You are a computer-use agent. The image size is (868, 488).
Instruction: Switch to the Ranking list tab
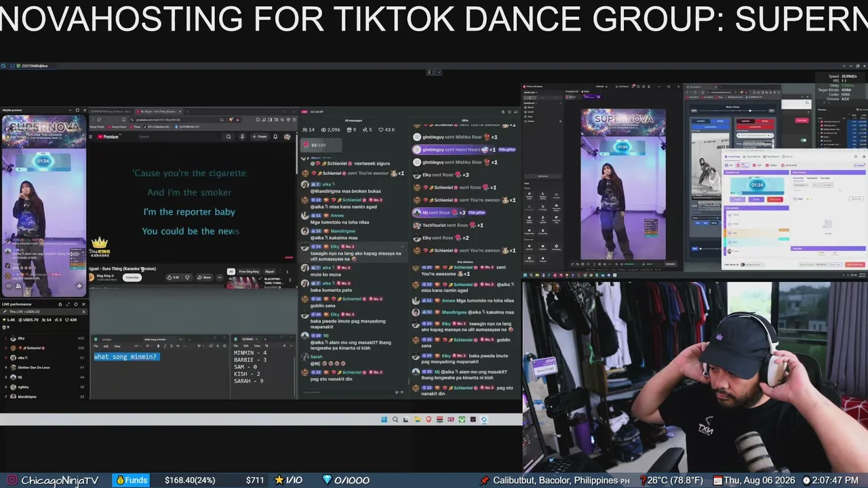point(812,179)
